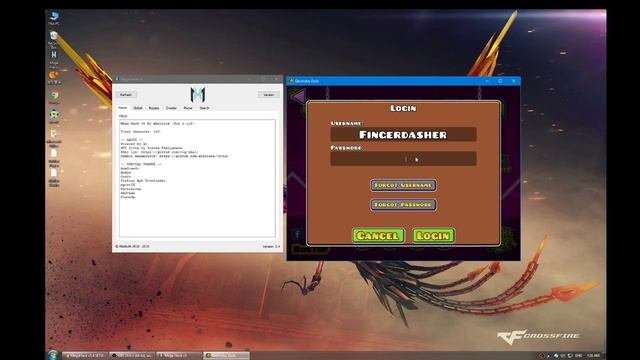The width and height of the screenshot is (640, 360).
Task: Click the Refresh button in Mega Hack
Action: tap(126, 95)
